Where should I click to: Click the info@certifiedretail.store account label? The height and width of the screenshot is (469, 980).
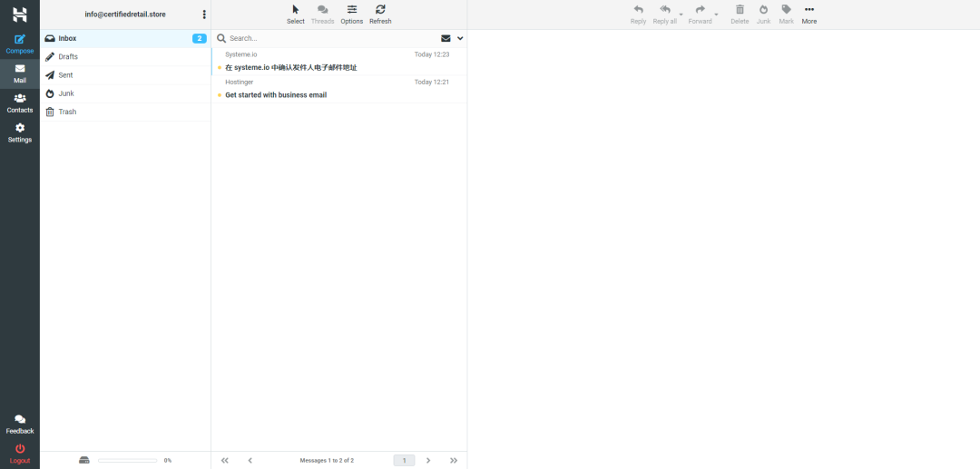[x=125, y=15]
